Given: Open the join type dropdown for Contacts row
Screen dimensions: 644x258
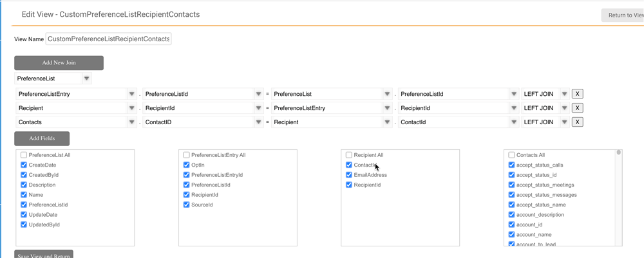Looking at the screenshot, I should [565, 122].
